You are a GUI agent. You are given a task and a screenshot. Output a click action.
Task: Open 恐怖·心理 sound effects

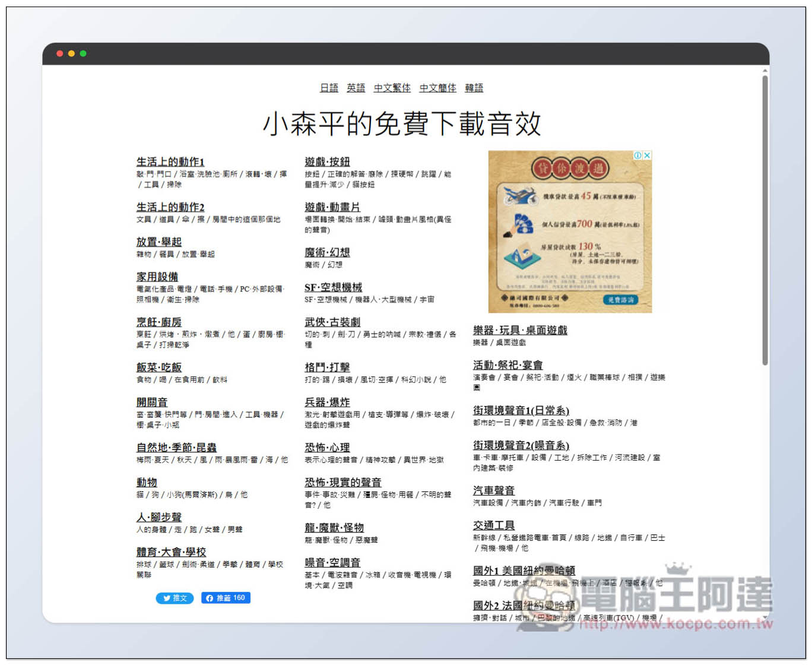point(327,448)
